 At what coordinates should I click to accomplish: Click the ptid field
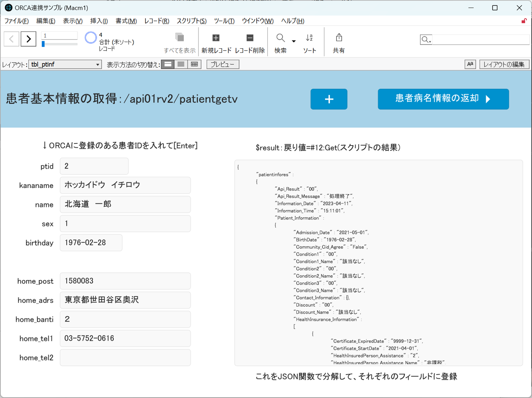[94, 166]
